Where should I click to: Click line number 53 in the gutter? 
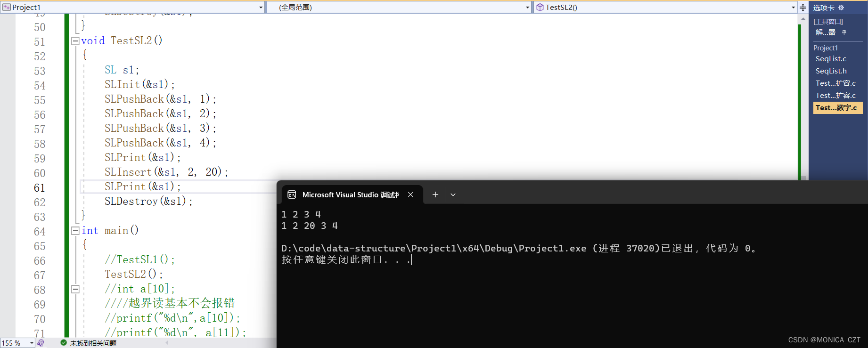tap(40, 71)
